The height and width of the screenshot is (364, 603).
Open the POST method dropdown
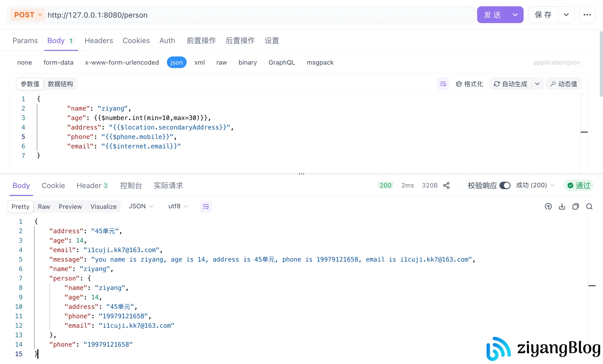[28, 15]
